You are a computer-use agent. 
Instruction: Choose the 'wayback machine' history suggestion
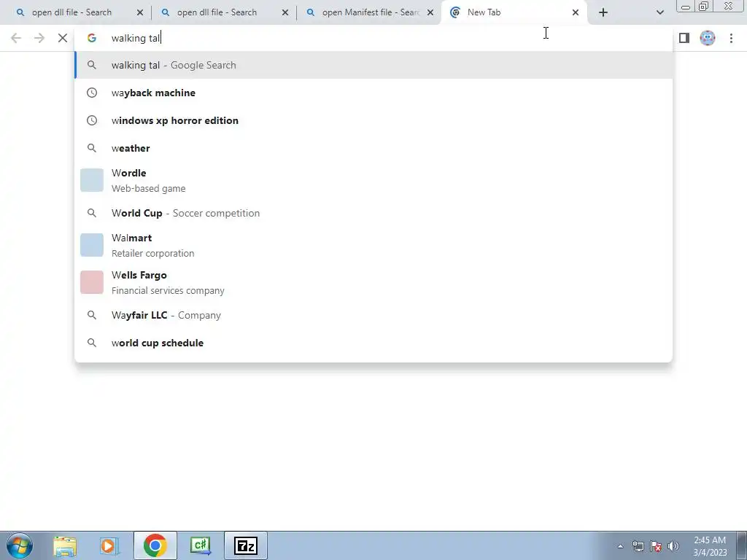point(373,93)
